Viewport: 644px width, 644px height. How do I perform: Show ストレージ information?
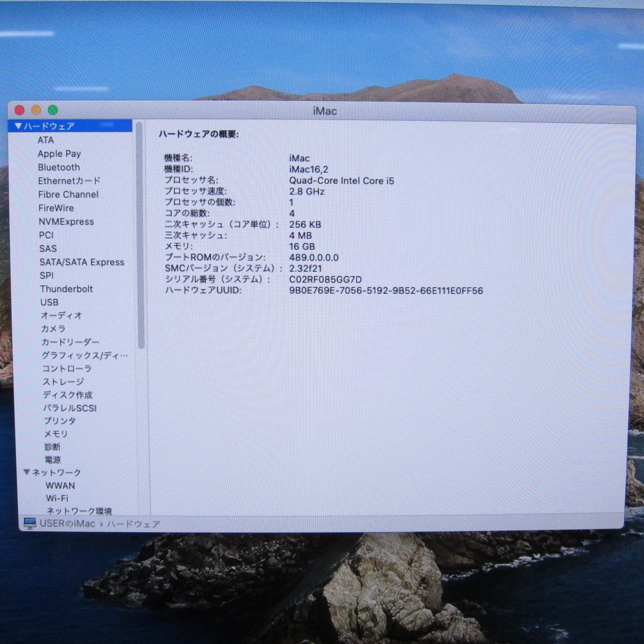[x=64, y=382]
